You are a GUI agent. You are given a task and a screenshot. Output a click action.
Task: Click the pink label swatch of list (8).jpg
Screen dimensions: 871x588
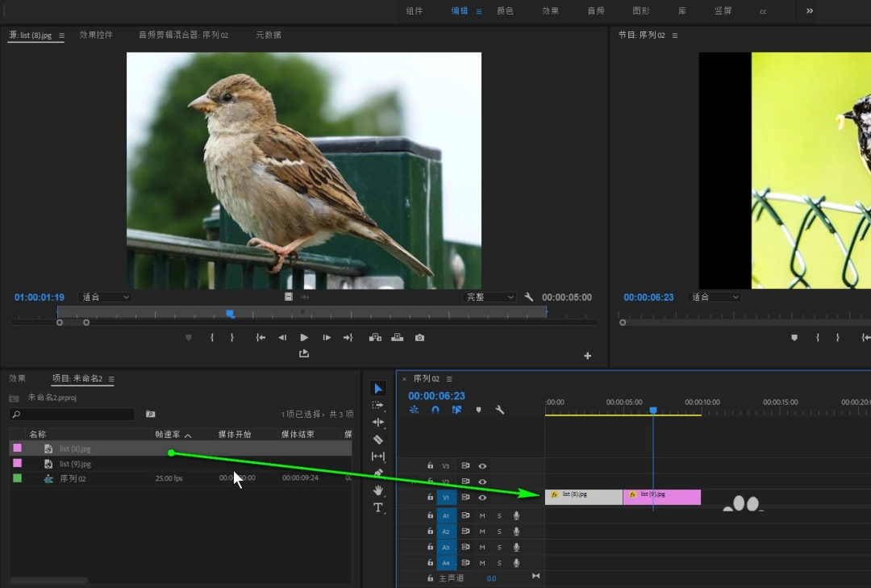(x=17, y=448)
